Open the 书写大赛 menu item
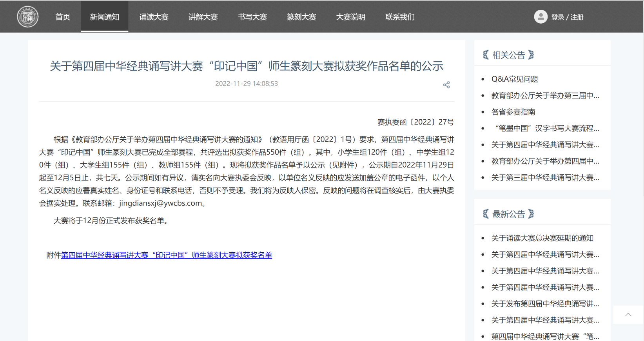 pos(252,17)
